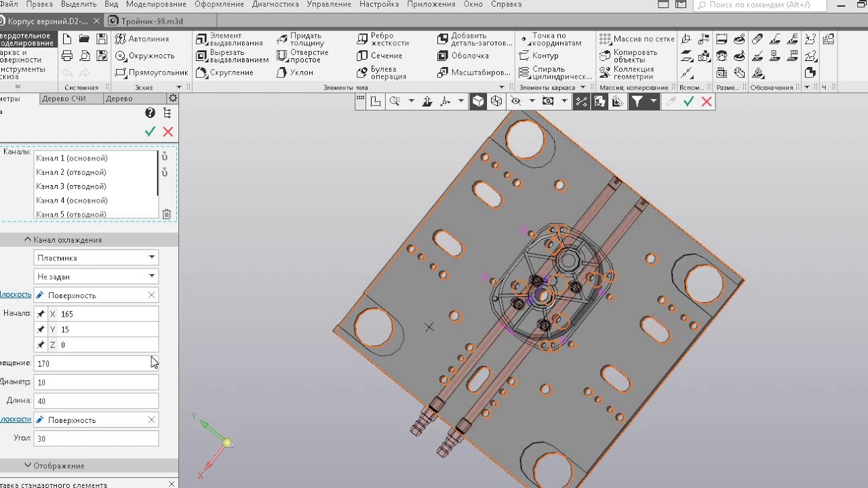Toggle pin on the Z start coordinate

pyautogui.click(x=41, y=345)
